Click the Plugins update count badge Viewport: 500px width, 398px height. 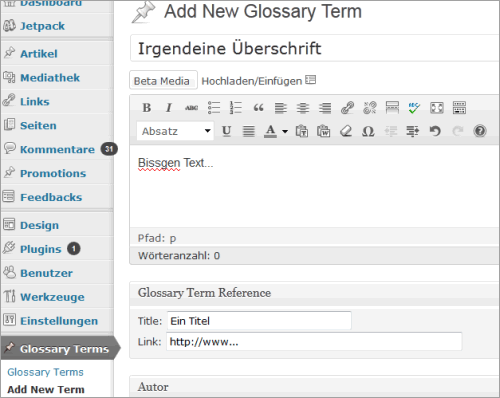click(x=74, y=249)
